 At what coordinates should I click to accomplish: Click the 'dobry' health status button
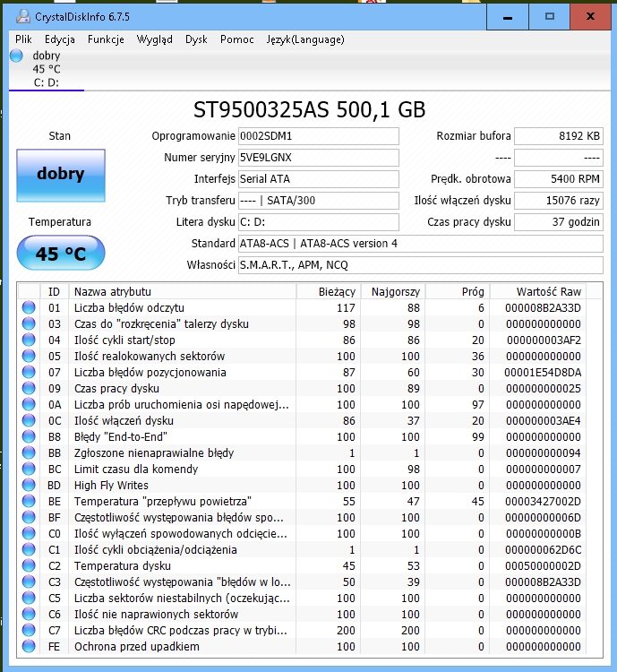coord(61,176)
